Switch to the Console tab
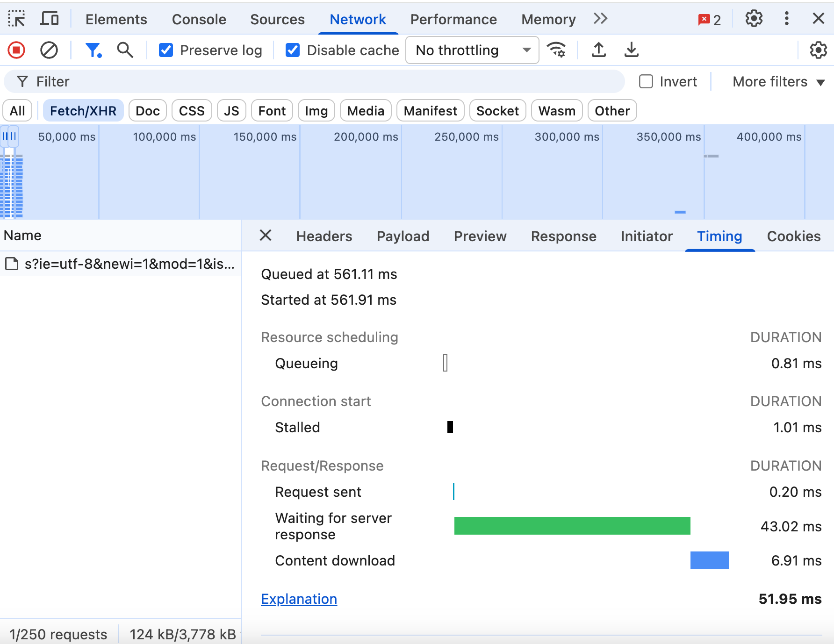Viewport: 834px width, 644px height. pos(199,19)
